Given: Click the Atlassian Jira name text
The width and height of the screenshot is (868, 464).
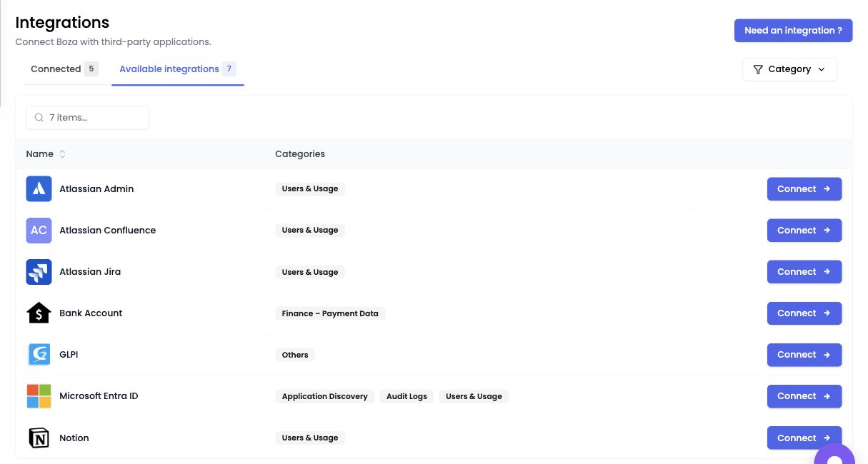Looking at the screenshot, I should [x=90, y=272].
